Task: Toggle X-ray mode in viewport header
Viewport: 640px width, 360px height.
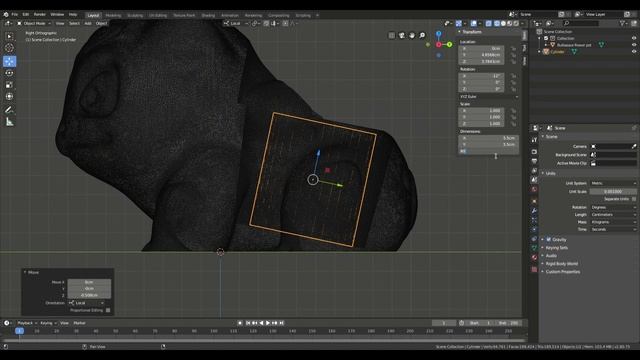Action: [489, 23]
